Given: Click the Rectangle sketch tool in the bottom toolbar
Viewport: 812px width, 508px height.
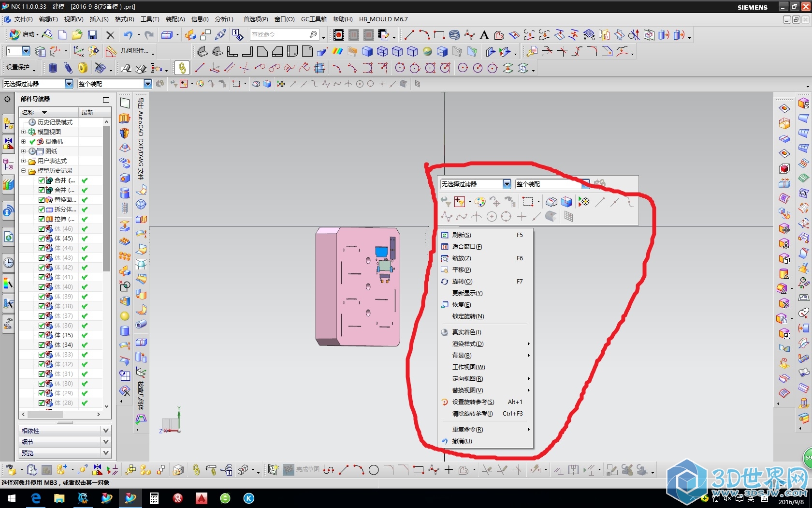Looking at the screenshot, I should point(419,470).
